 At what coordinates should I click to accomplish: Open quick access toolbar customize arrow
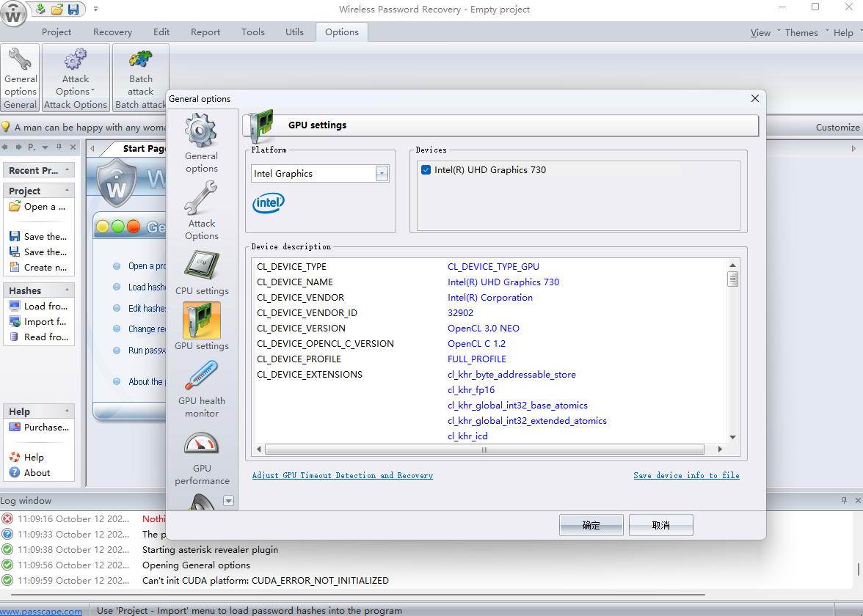pos(95,9)
